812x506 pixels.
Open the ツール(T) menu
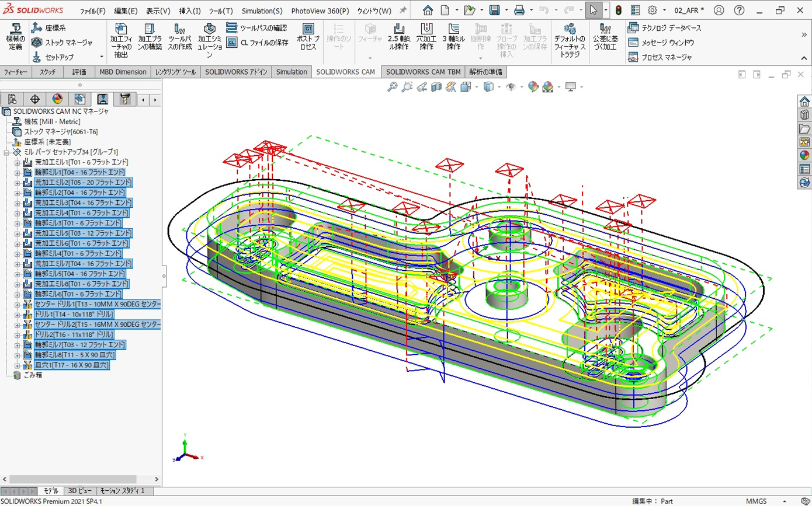(x=221, y=11)
